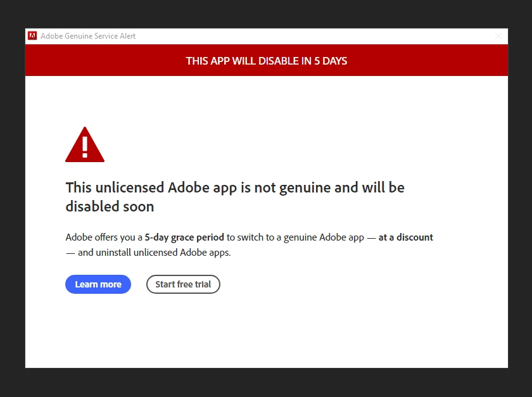Image resolution: width=532 pixels, height=397 pixels.
Task: Click the red warning triangle icon
Action: coord(85,144)
